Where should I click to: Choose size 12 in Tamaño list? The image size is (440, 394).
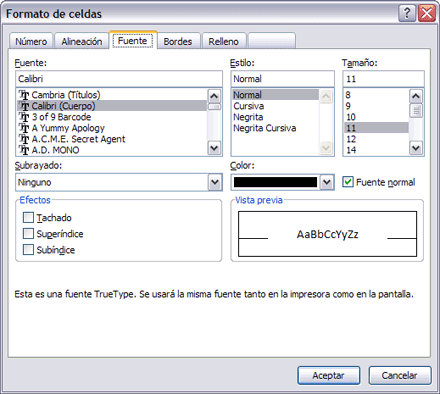click(376, 139)
